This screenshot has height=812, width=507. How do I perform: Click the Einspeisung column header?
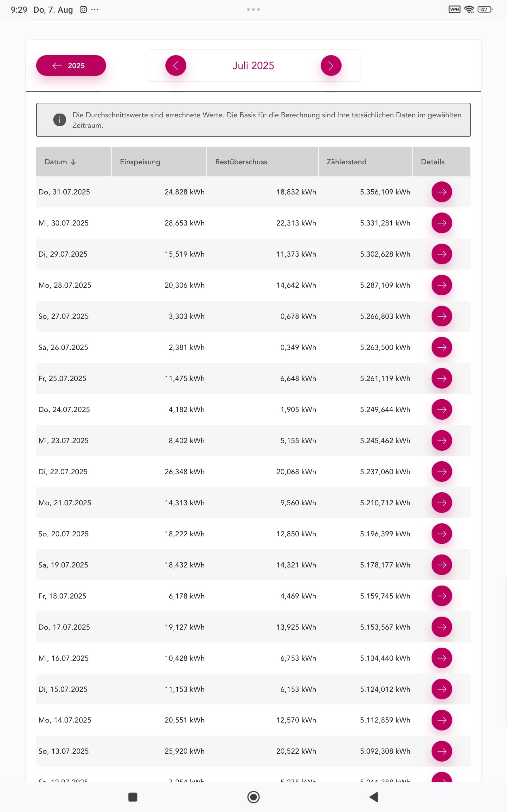click(x=140, y=162)
